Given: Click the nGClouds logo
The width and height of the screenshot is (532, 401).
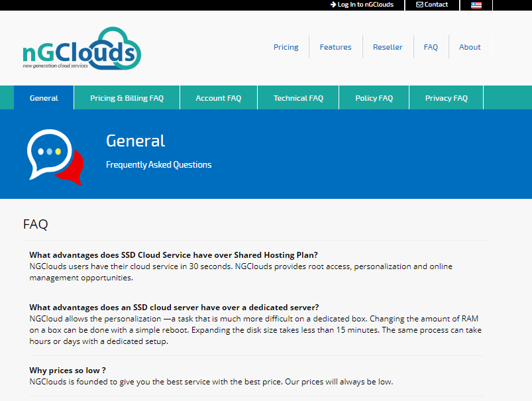Looking at the screenshot, I should pyautogui.click(x=81, y=48).
